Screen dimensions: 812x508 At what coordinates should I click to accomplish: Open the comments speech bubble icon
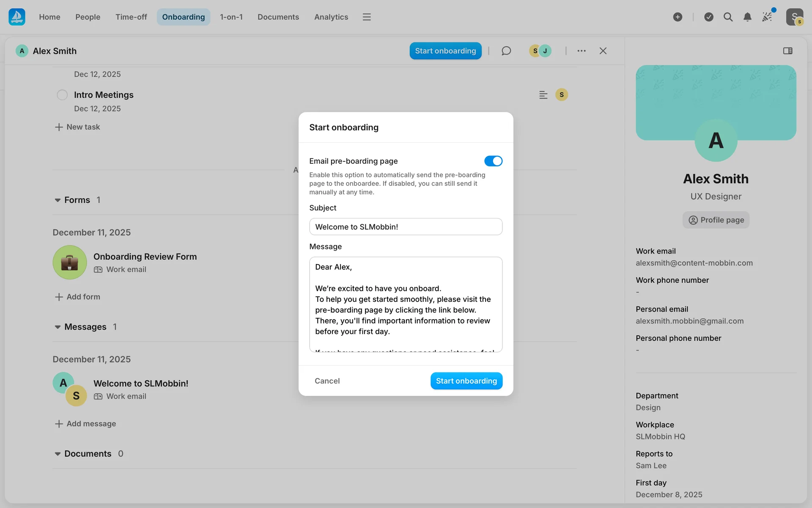[x=506, y=51]
